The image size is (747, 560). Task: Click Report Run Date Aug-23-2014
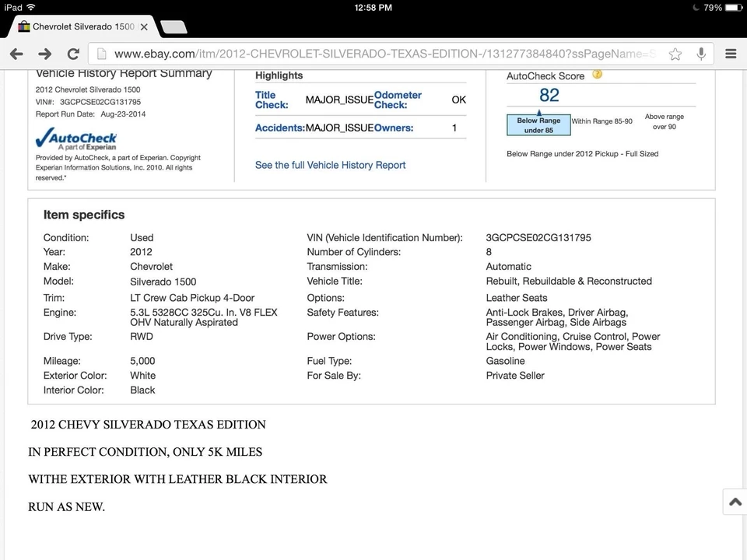pos(90,114)
